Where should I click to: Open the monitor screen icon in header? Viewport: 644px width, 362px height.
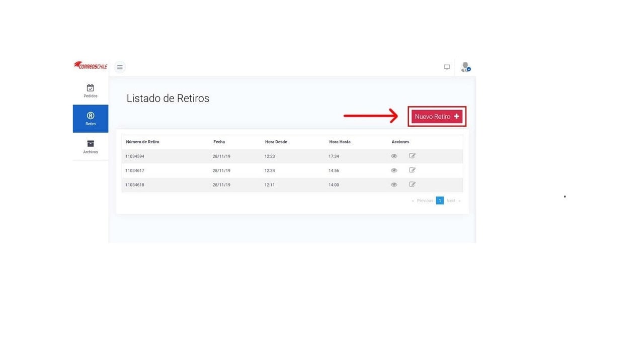[x=447, y=67]
